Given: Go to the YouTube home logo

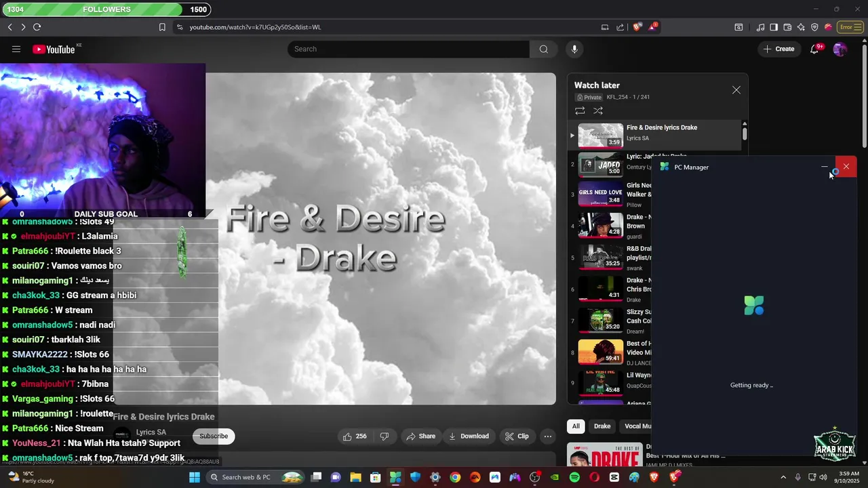Looking at the screenshot, I should [54, 49].
